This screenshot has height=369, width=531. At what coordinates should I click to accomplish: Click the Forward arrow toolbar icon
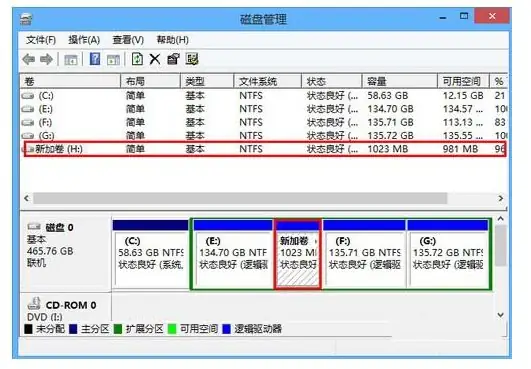point(46,60)
